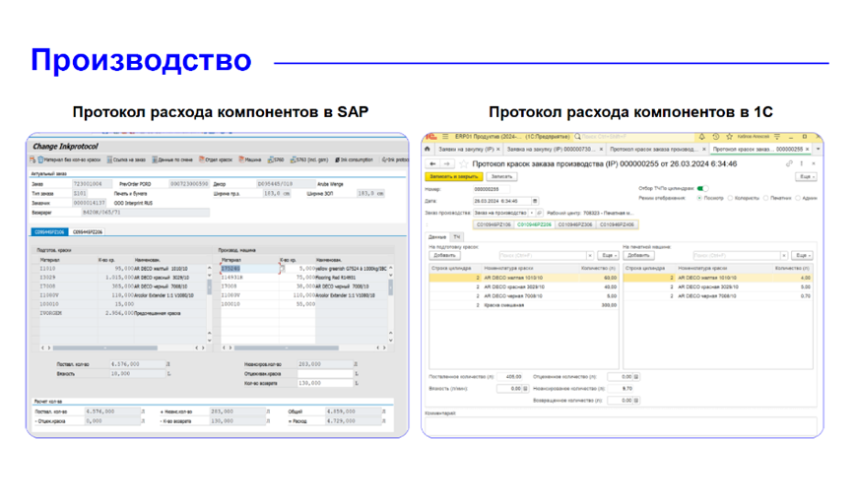Open match-code help on SAP material 175240
Image resolution: width=855 pixels, height=504 pixels.
(x=282, y=269)
